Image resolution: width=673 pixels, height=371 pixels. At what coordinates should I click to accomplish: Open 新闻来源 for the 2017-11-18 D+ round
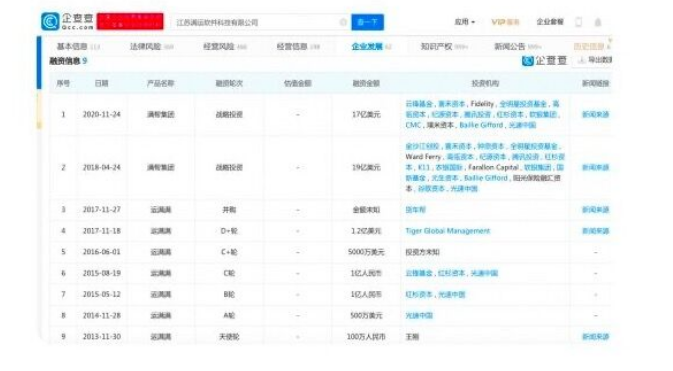[x=595, y=231]
